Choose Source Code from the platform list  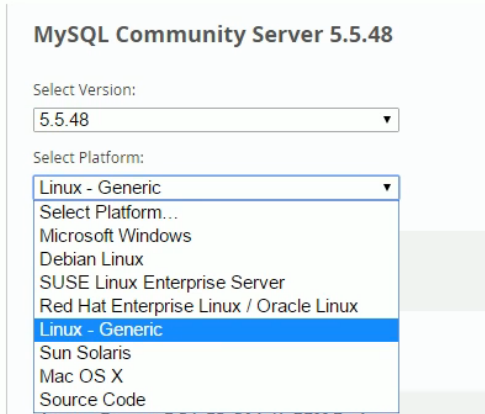click(x=216, y=400)
